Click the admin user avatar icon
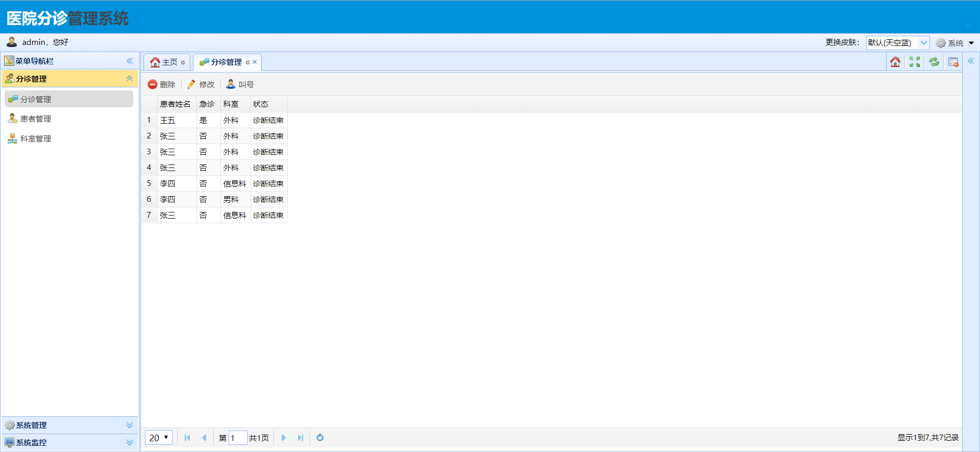Viewport: 980px width, 452px height. 12,42
